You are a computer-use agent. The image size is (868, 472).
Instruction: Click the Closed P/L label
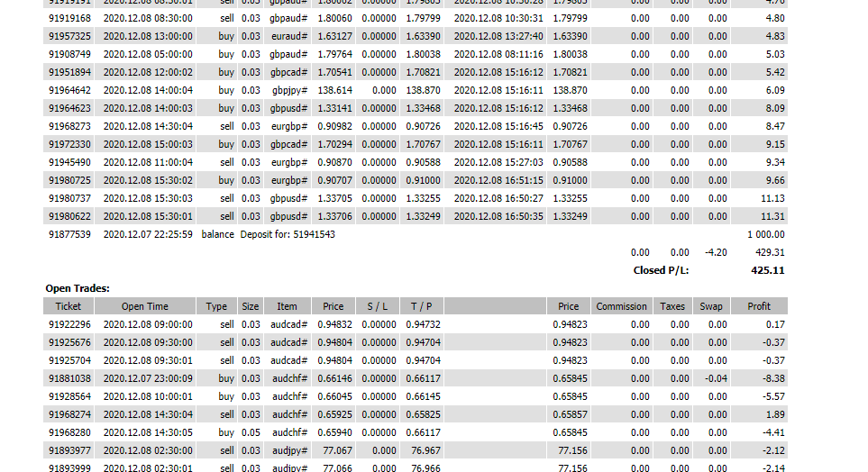point(661,270)
